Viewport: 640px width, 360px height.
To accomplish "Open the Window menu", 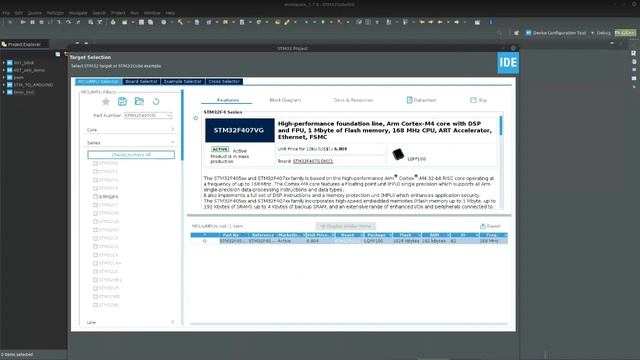I will coord(152,13).
